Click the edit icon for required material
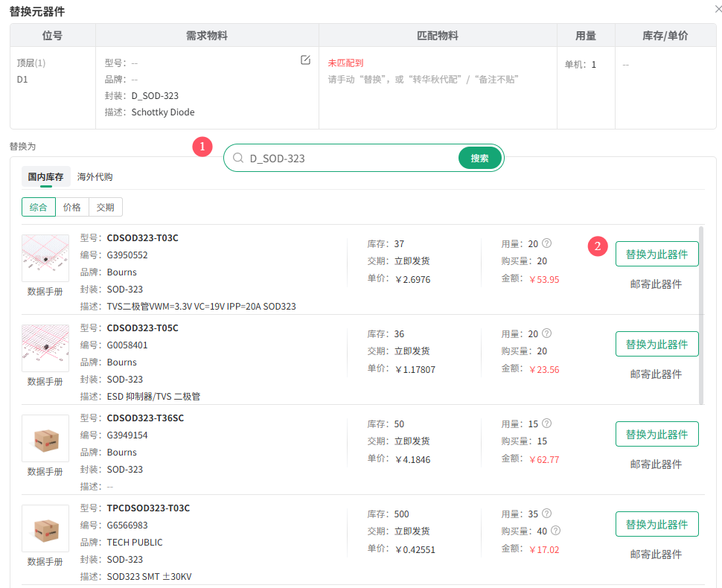Viewport: 722px width, 588px height. [x=305, y=60]
